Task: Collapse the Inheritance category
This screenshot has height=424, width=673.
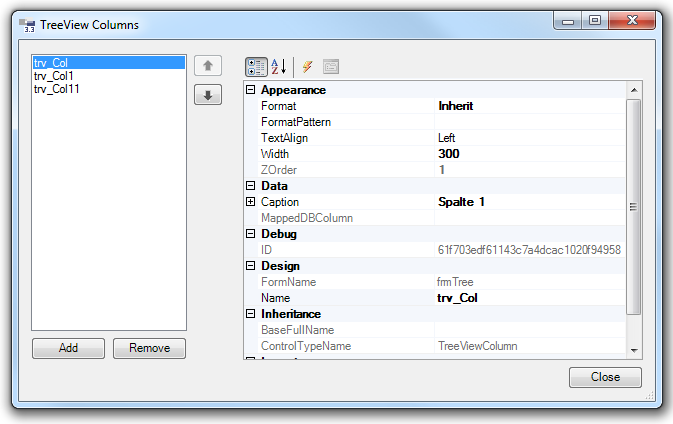Action: coord(250,314)
